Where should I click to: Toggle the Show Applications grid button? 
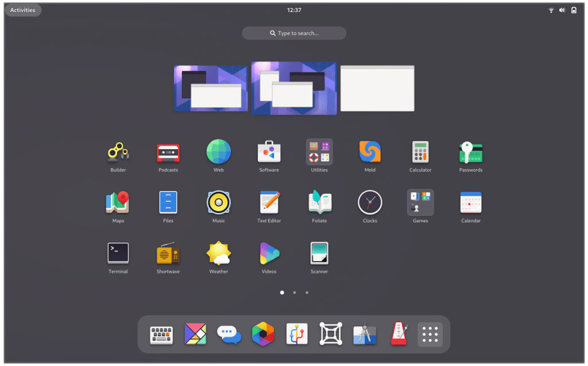430,334
